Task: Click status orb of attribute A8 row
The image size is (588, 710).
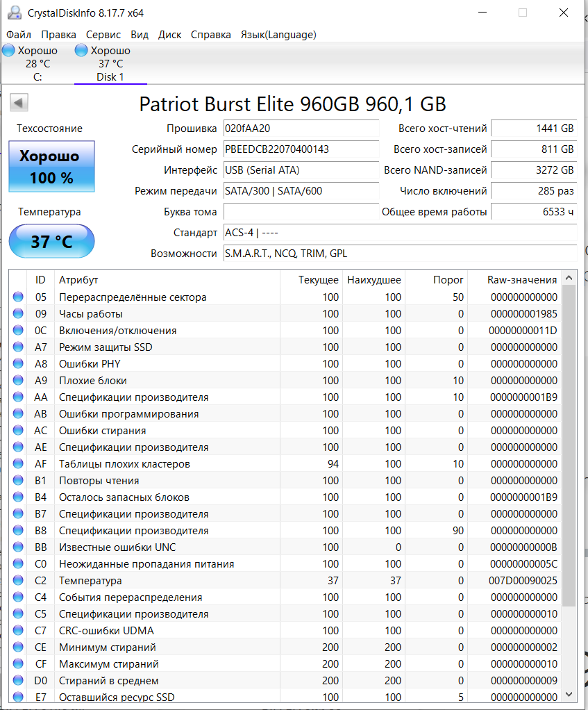Action: point(18,363)
